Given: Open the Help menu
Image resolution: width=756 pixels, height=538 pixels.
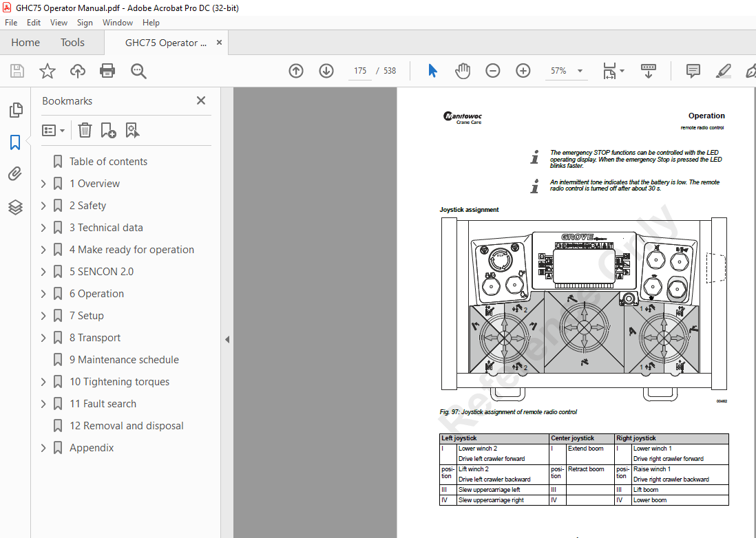Looking at the screenshot, I should coord(150,23).
